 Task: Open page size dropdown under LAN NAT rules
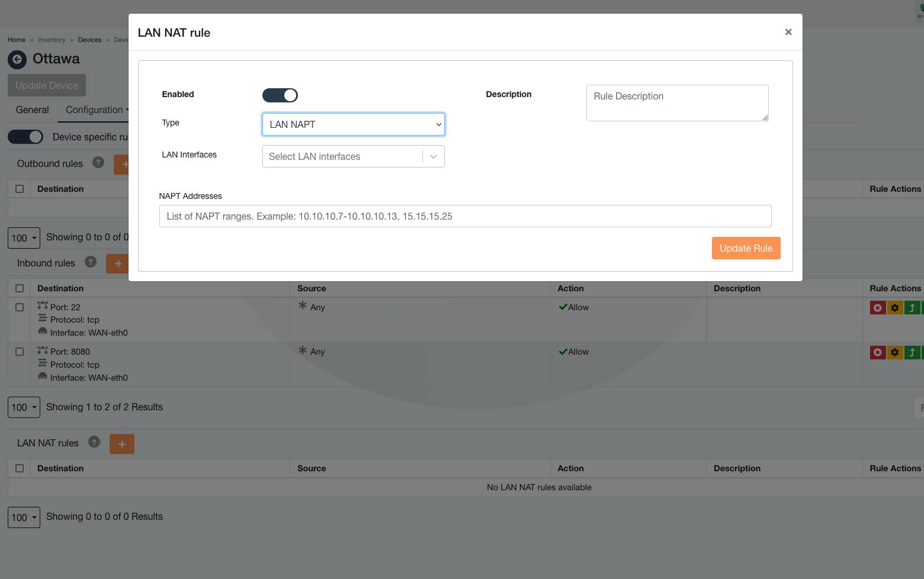pyautogui.click(x=24, y=517)
